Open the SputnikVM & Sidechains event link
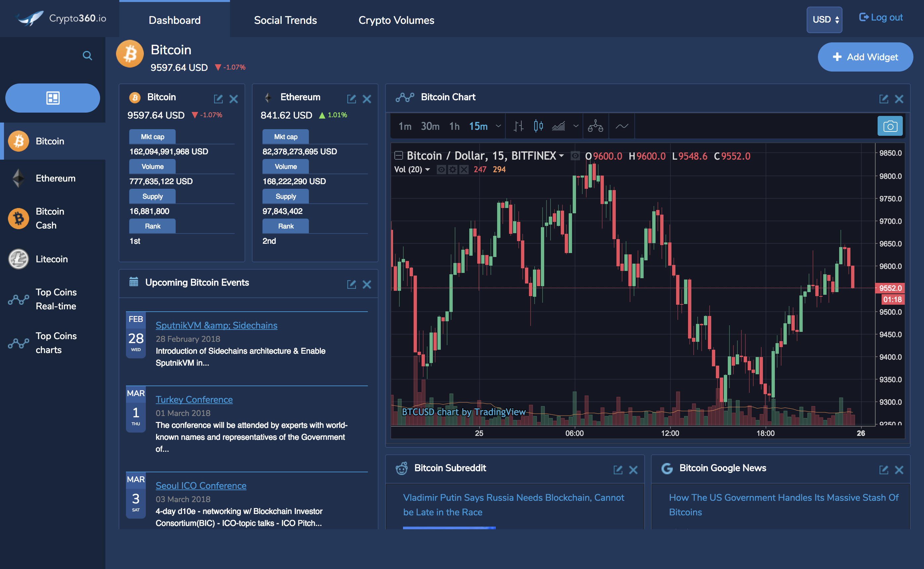924x569 pixels. pos(216,325)
